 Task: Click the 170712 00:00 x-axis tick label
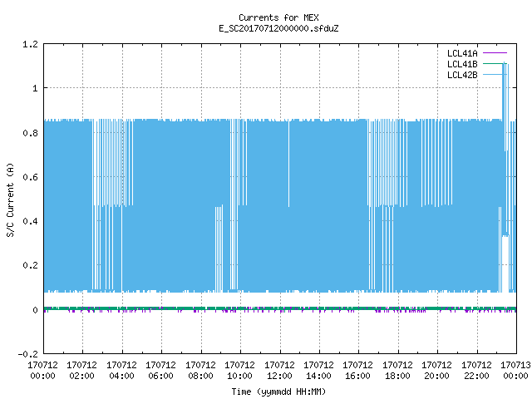[42, 371]
